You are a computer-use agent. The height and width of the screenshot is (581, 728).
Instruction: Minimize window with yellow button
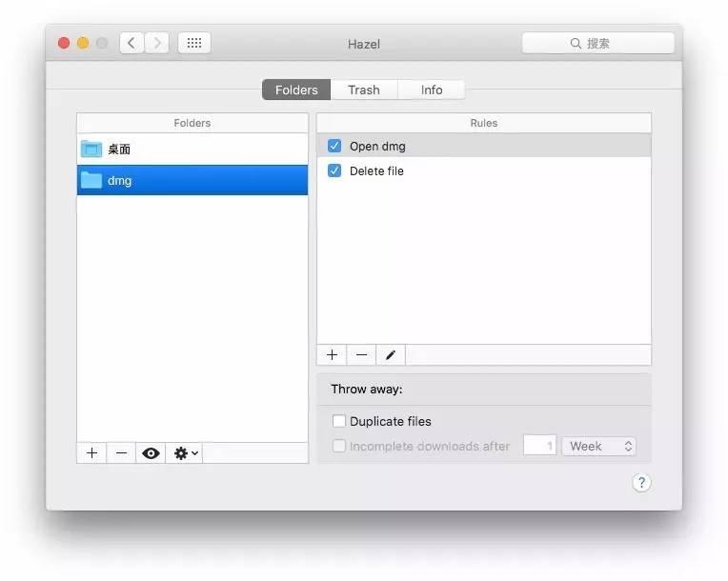[x=83, y=43]
